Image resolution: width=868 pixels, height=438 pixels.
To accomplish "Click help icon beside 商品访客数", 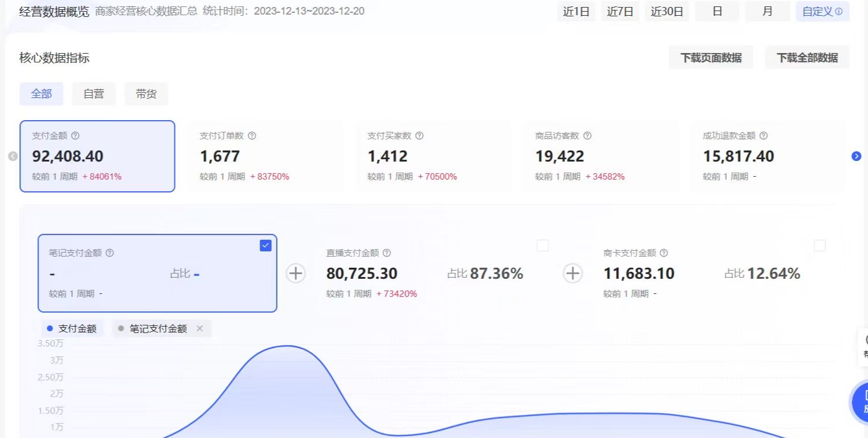I will [587, 136].
